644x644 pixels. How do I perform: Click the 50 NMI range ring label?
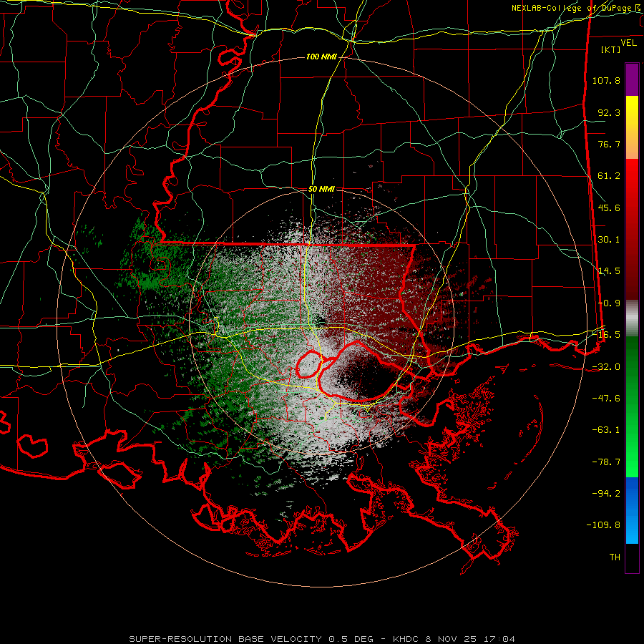(321, 190)
